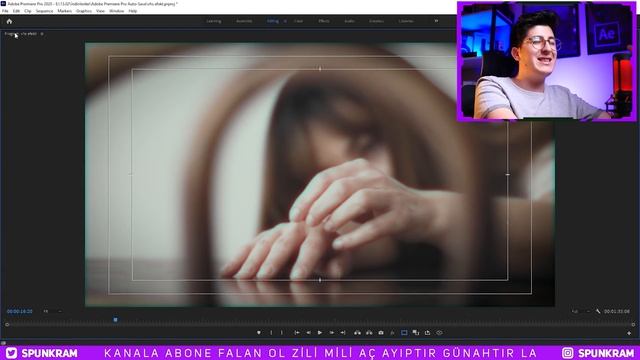This screenshot has width=640, height=360.
Task: Click right handle of zoom scroll bar
Action: (x=633, y=325)
